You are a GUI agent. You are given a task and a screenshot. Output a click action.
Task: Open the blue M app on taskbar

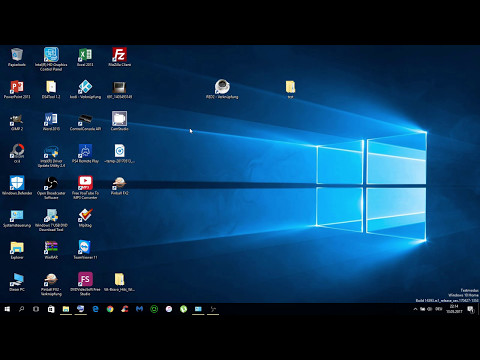pyautogui.click(x=139, y=309)
